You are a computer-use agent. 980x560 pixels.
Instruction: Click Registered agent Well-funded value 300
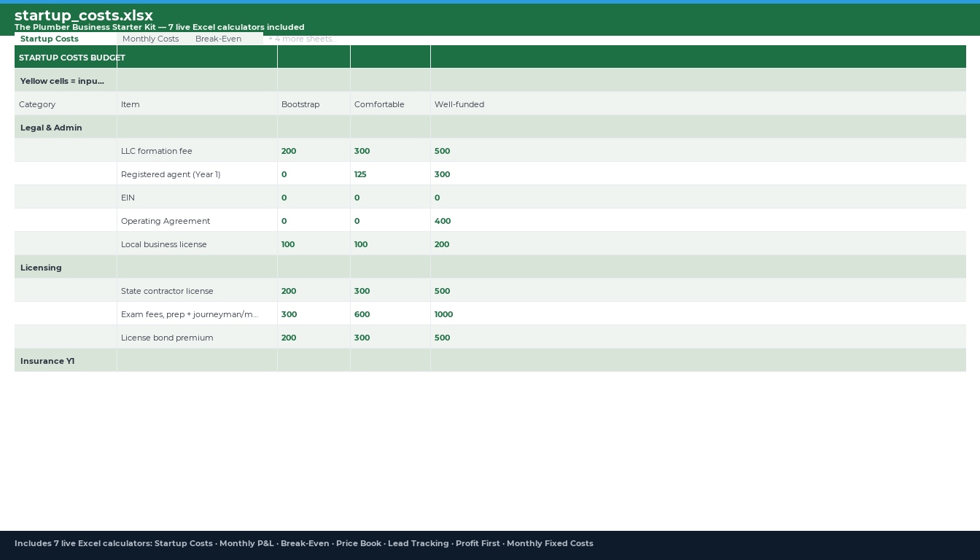pyautogui.click(x=698, y=174)
